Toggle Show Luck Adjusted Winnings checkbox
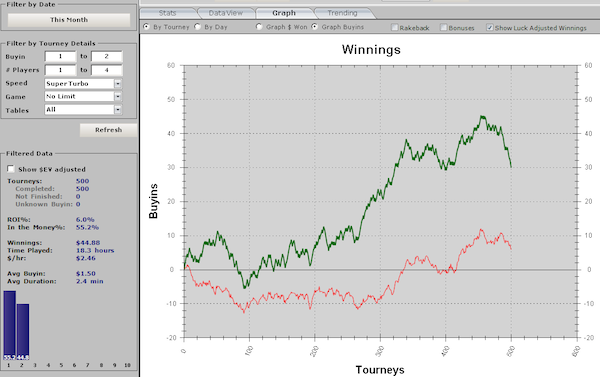The image size is (600, 377). 489,28
